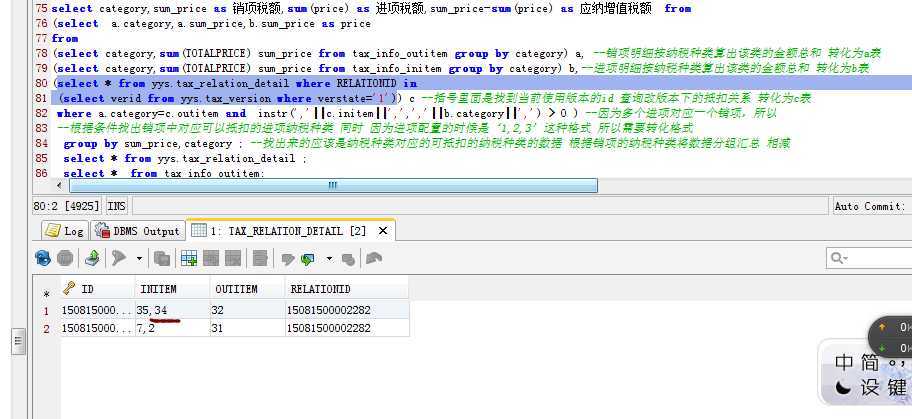The image size is (912, 419).
Task: Click the 简 simplified Chinese IME button
Action: tap(871, 363)
